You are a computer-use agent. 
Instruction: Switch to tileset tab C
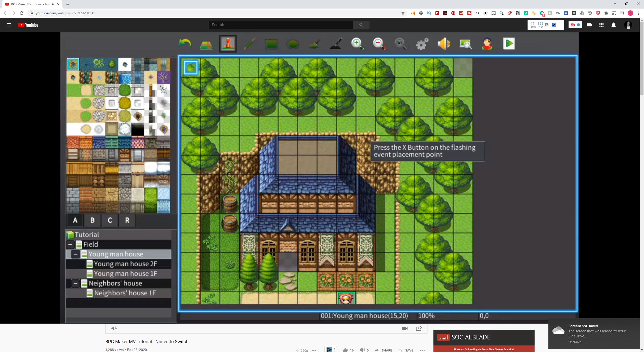coord(110,220)
